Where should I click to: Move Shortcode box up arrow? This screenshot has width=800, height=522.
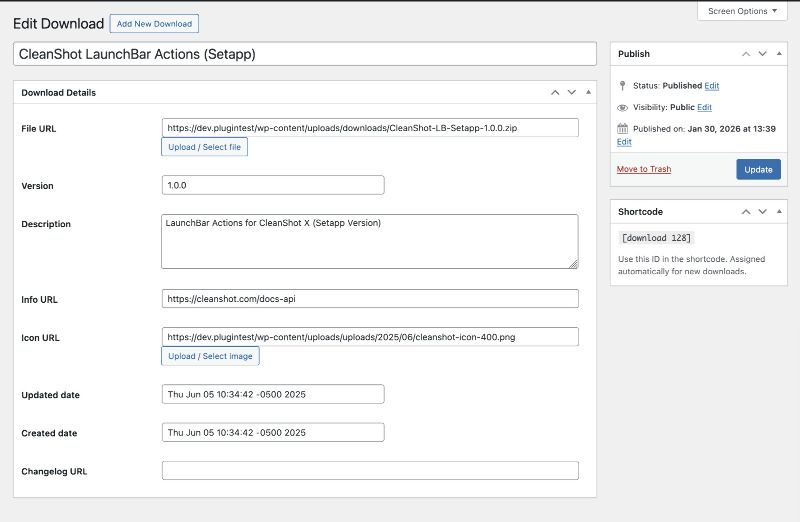pyautogui.click(x=746, y=211)
